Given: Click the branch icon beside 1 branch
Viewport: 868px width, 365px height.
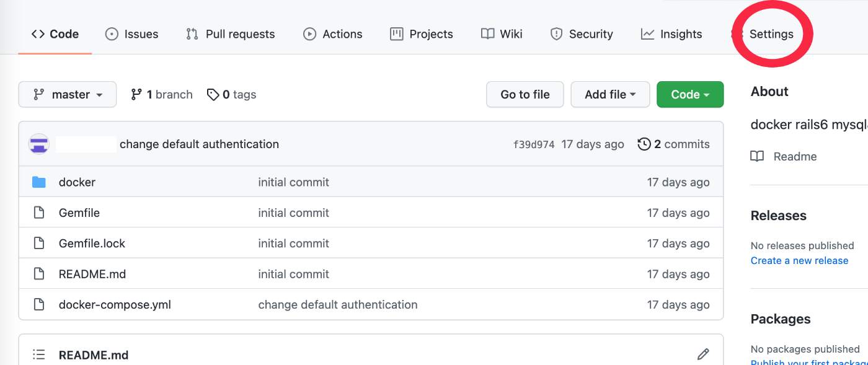Looking at the screenshot, I should click(x=136, y=95).
